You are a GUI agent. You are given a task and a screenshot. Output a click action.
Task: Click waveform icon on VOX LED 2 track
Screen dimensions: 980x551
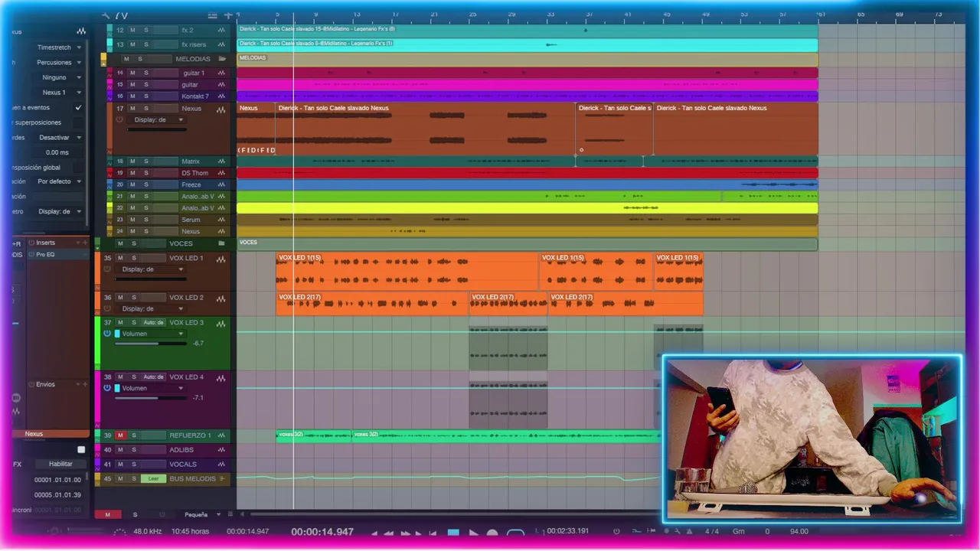click(221, 298)
